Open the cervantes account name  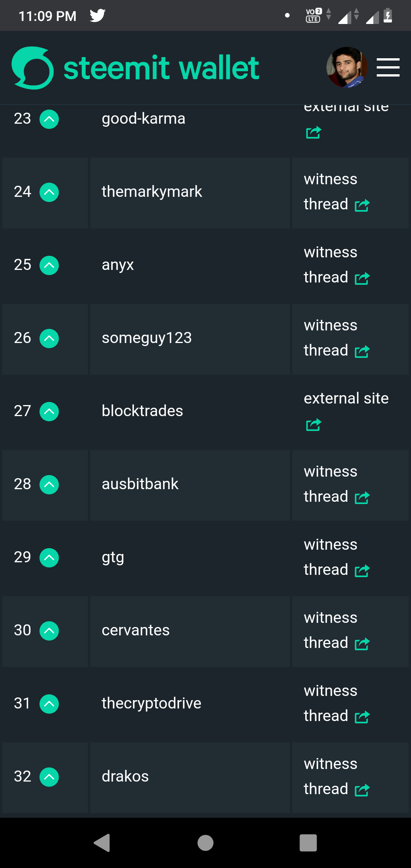pos(135,630)
